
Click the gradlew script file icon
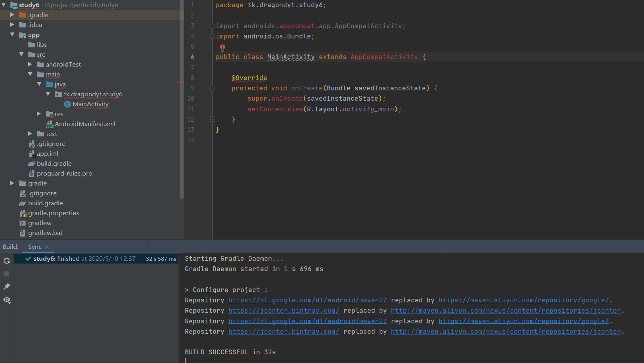click(x=23, y=223)
